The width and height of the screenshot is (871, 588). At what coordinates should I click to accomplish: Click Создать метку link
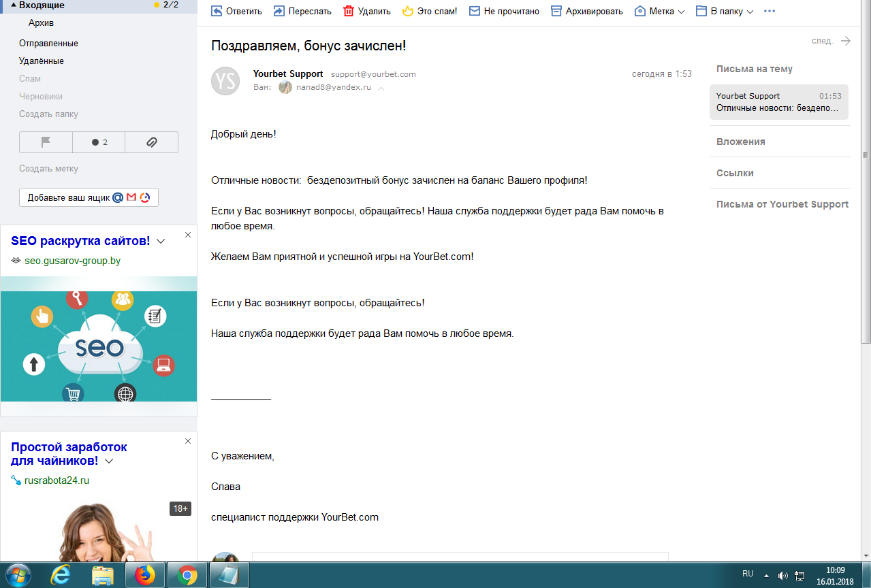pyautogui.click(x=48, y=168)
